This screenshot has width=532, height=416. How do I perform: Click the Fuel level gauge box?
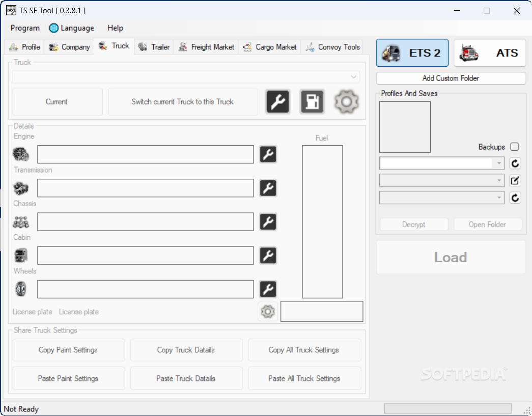pyautogui.click(x=322, y=222)
